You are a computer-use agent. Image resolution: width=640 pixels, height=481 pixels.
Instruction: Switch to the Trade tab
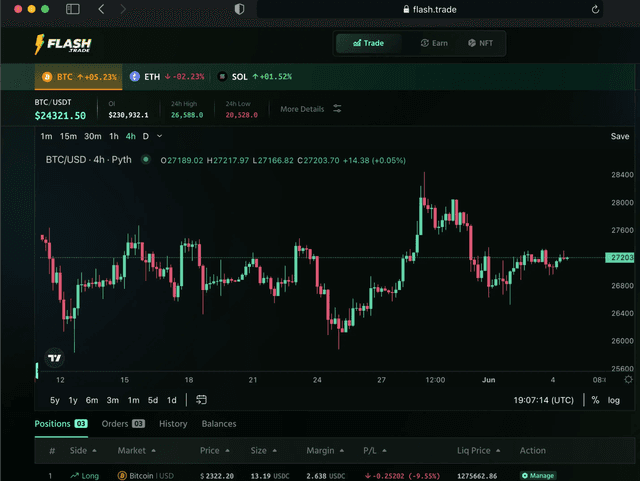click(x=368, y=43)
